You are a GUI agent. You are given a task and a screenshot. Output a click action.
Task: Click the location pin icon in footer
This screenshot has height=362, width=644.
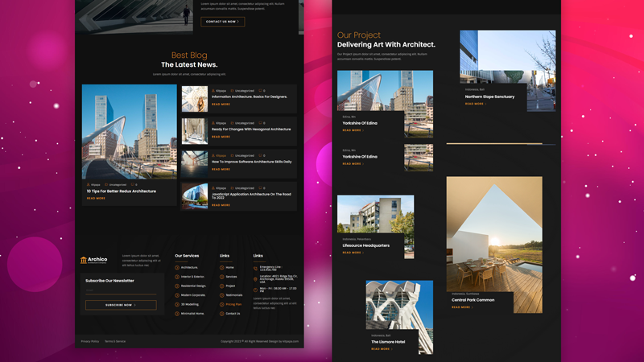pyautogui.click(x=256, y=278)
